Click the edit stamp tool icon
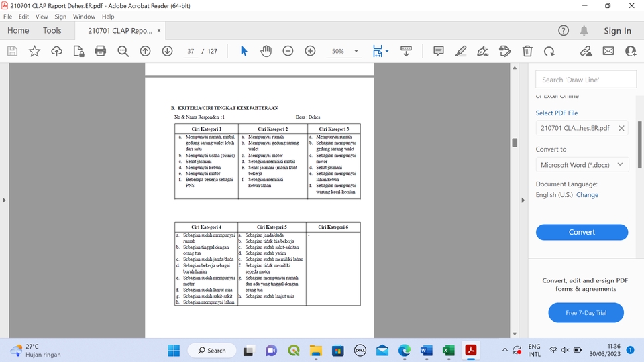Image resolution: width=644 pixels, height=362 pixels. [x=504, y=51]
